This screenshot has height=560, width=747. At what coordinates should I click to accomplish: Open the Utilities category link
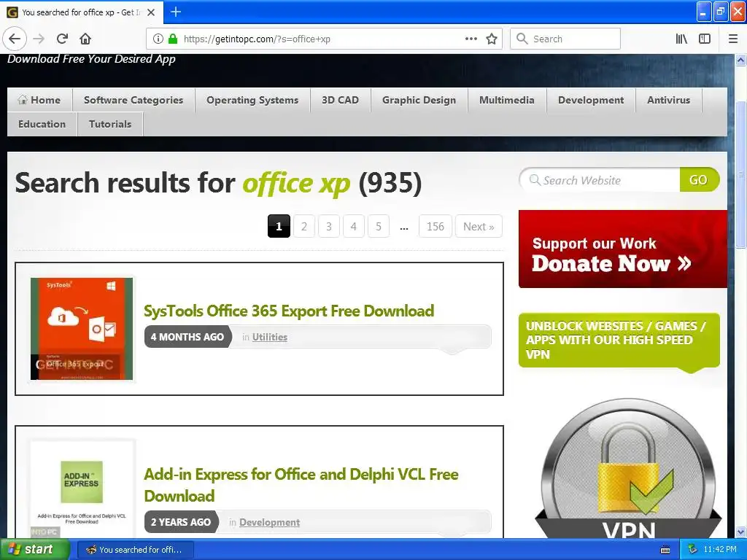[270, 337]
